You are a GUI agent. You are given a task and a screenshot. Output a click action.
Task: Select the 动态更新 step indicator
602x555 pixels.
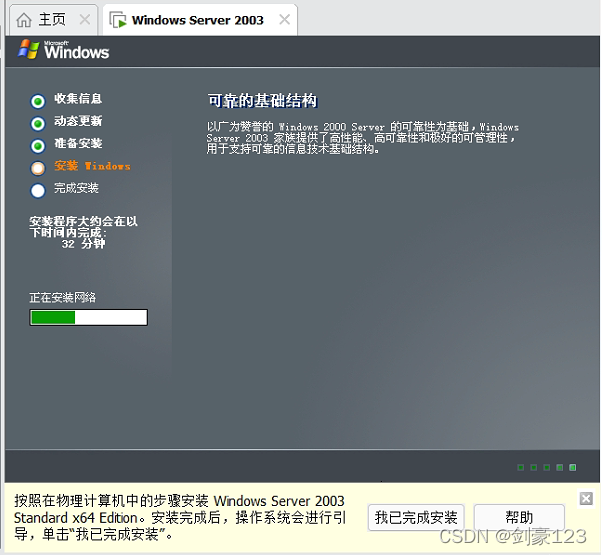(38, 124)
